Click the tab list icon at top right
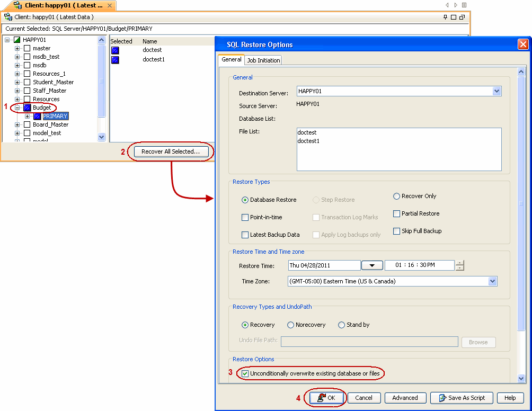The height and width of the screenshot is (411, 532). coord(464,5)
